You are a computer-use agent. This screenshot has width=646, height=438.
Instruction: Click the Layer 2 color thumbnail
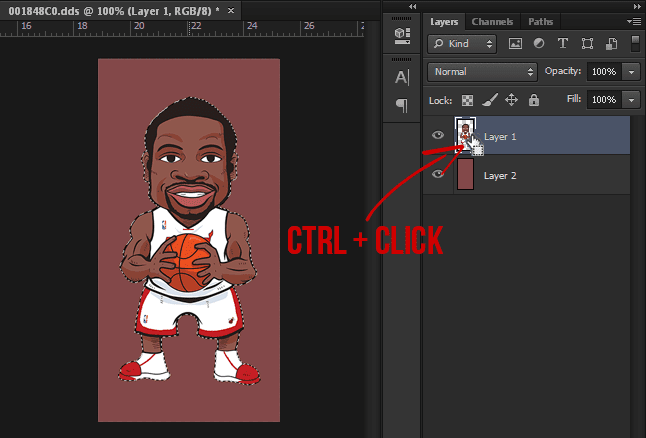pyautogui.click(x=466, y=174)
